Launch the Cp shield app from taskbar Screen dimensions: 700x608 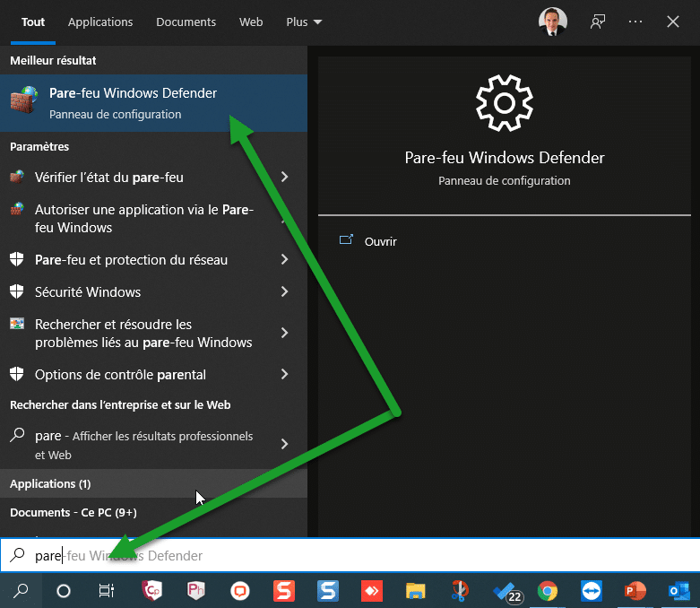click(151, 591)
